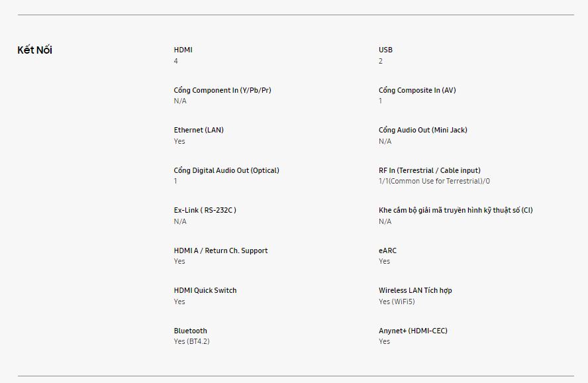Click the HDMI Quick Switch label
Screen dimensions: 588x383
point(205,290)
